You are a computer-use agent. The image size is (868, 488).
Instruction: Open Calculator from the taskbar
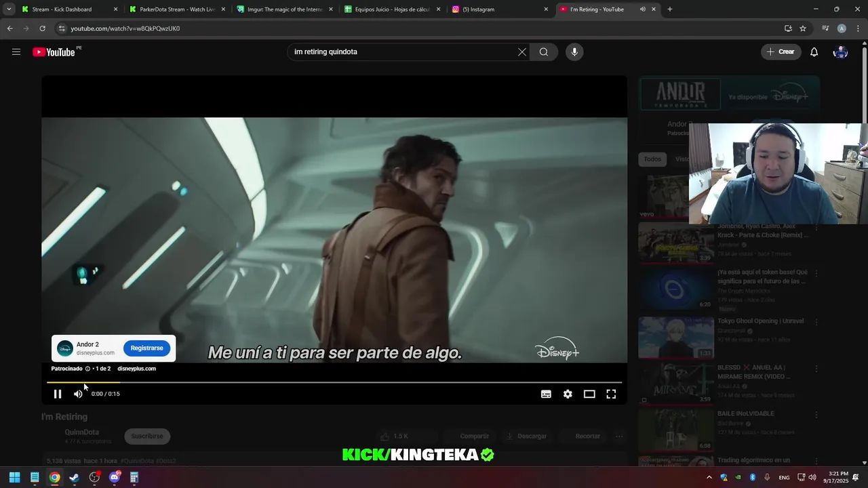tap(134, 477)
